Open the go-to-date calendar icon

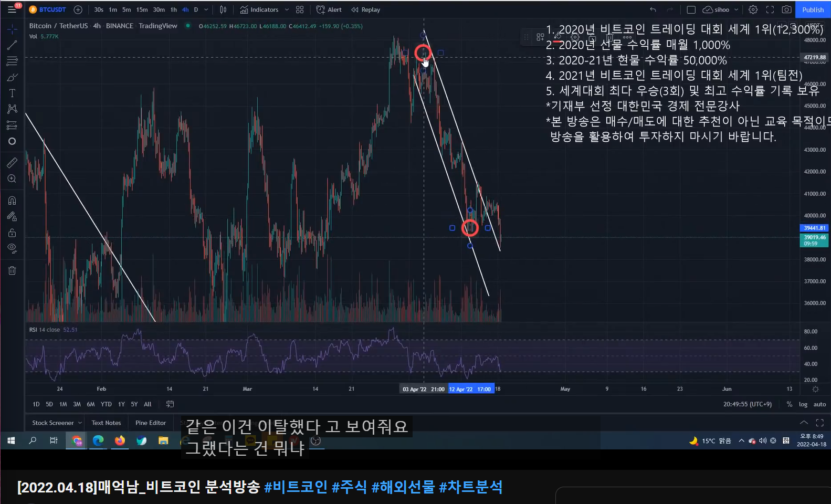click(x=170, y=404)
